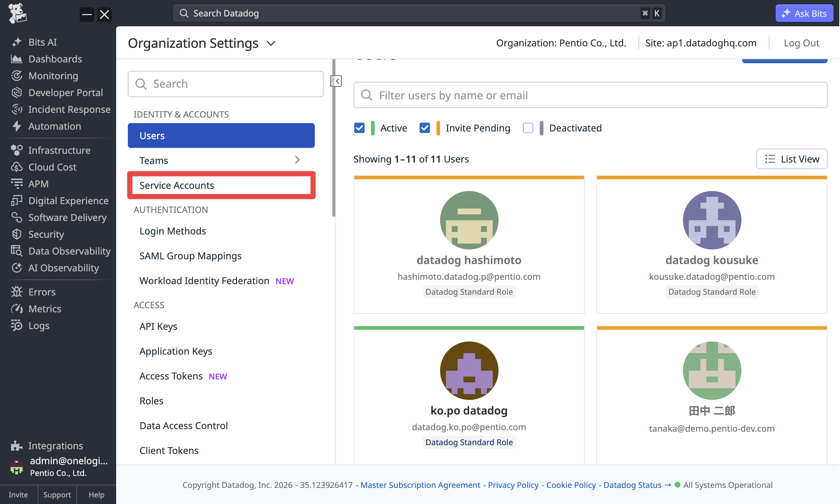Image resolution: width=840 pixels, height=504 pixels.
Task: Open ko.po datadog avatar thumbnail
Action: (x=469, y=371)
